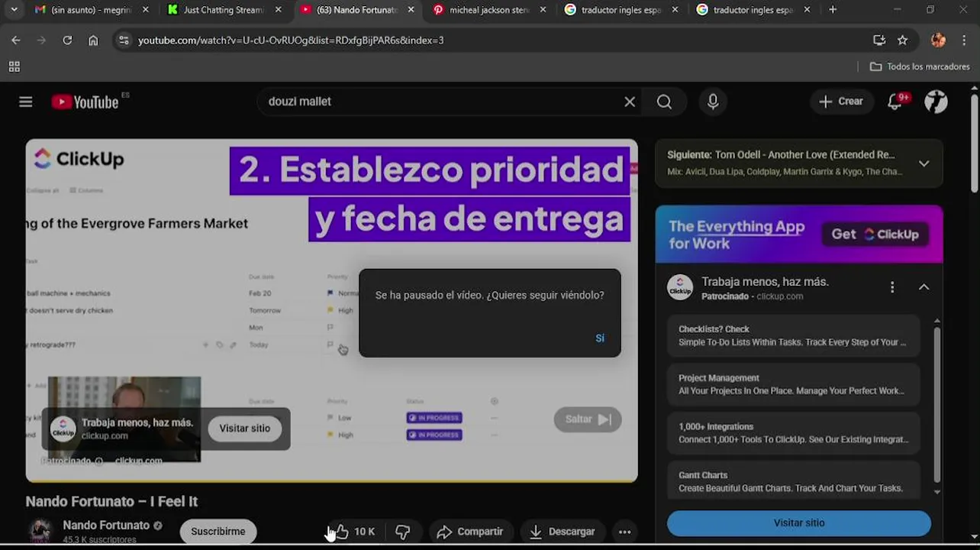This screenshot has width=980, height=550.
Task: Open more actions ellipsis under video
Action: [624, 532]
